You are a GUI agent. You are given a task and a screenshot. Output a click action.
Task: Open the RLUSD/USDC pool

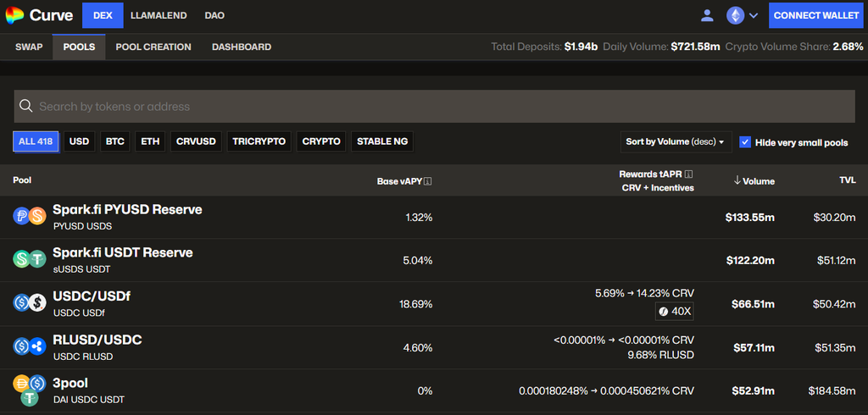tap(97, 340)
